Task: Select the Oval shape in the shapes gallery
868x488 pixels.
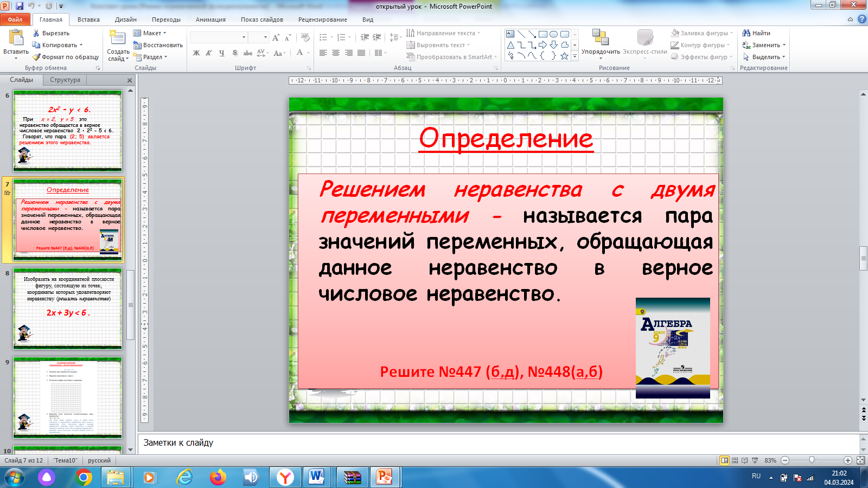Action: 554,34
